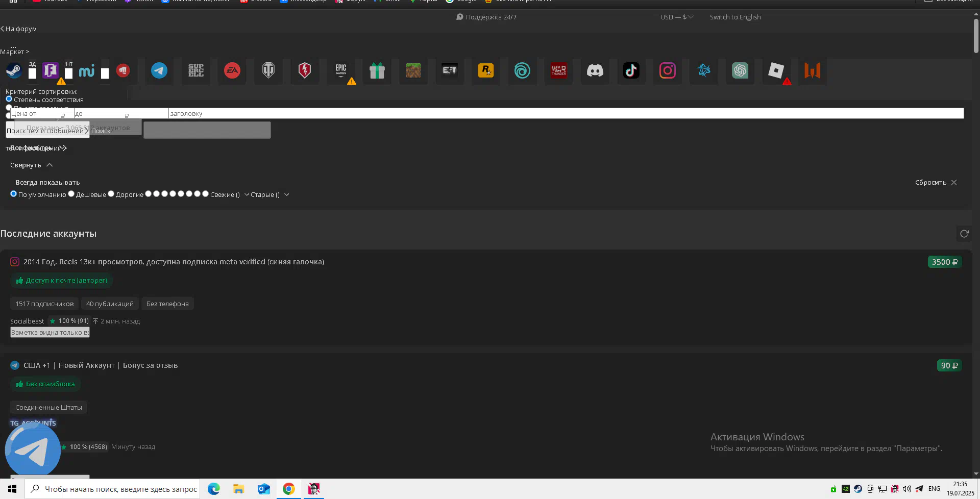Click the Заметка видна только note field

tap(50, 332)
